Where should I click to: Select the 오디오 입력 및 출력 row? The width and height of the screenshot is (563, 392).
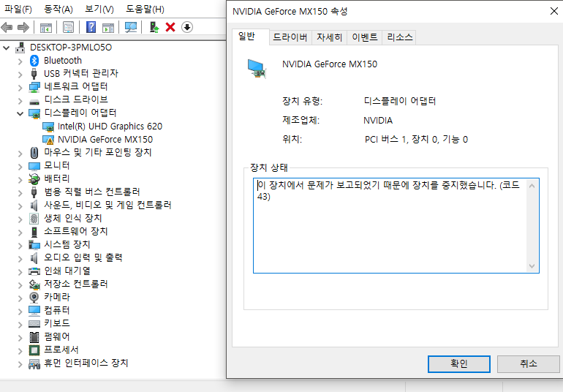point(83,257)
